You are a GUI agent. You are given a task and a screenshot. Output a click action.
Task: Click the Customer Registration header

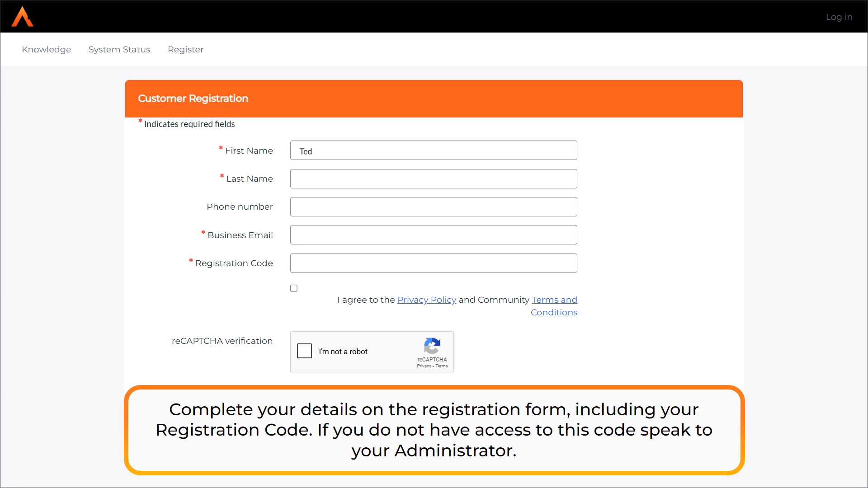click(x=193, y=99)
